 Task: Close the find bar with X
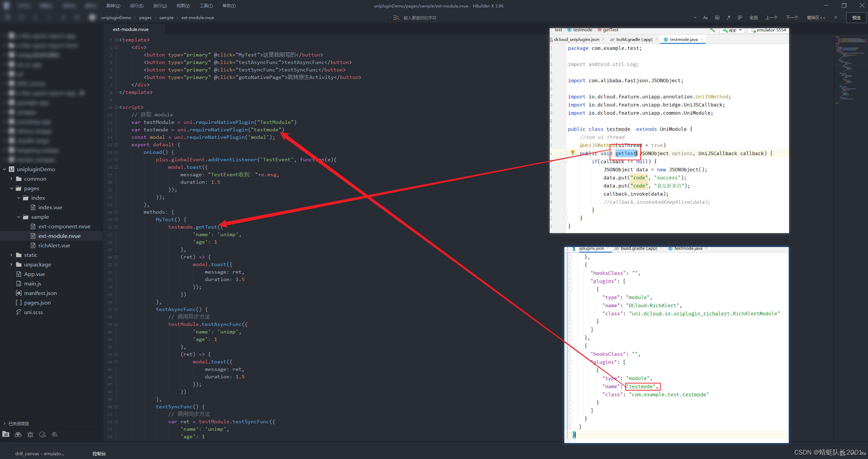pyautogui.click(x=836, y=17)
